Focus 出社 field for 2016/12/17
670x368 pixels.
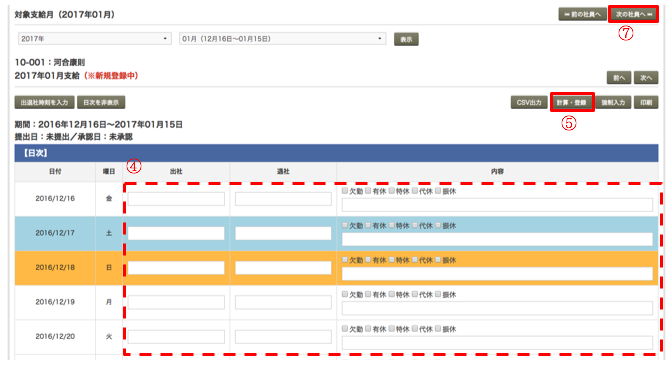coord(176,233)
